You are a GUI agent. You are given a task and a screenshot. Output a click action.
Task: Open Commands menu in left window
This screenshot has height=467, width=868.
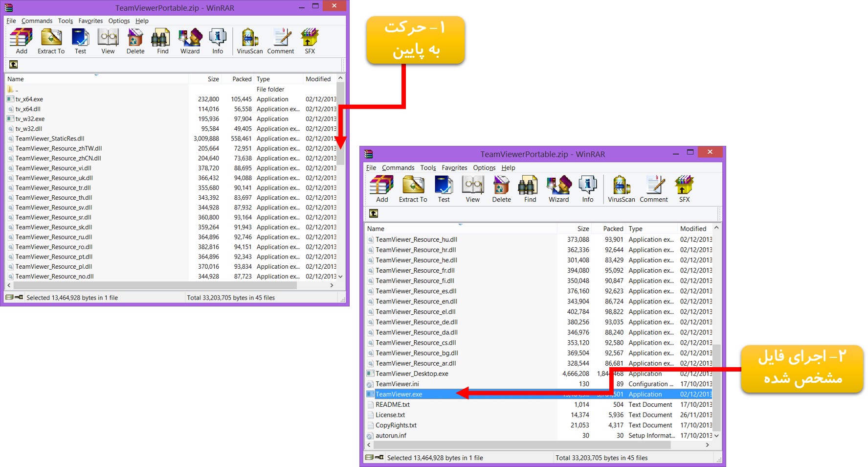click(37, 21)
